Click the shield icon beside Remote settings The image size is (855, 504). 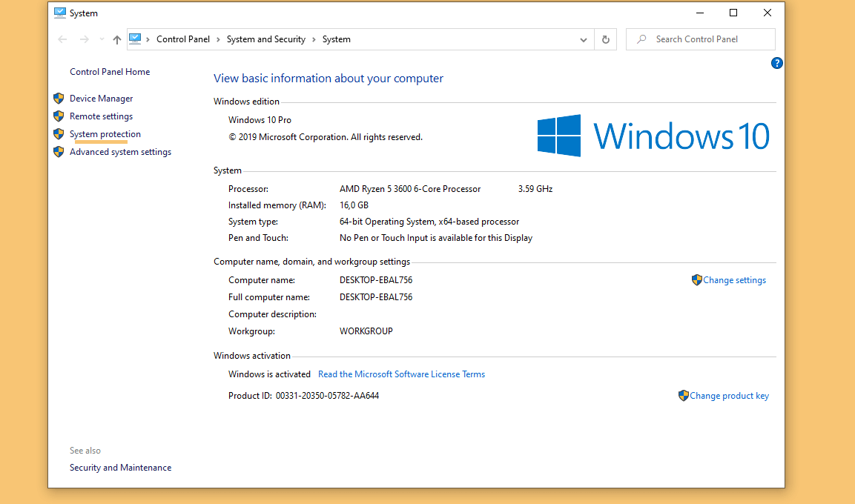click(x=59, y=116)
